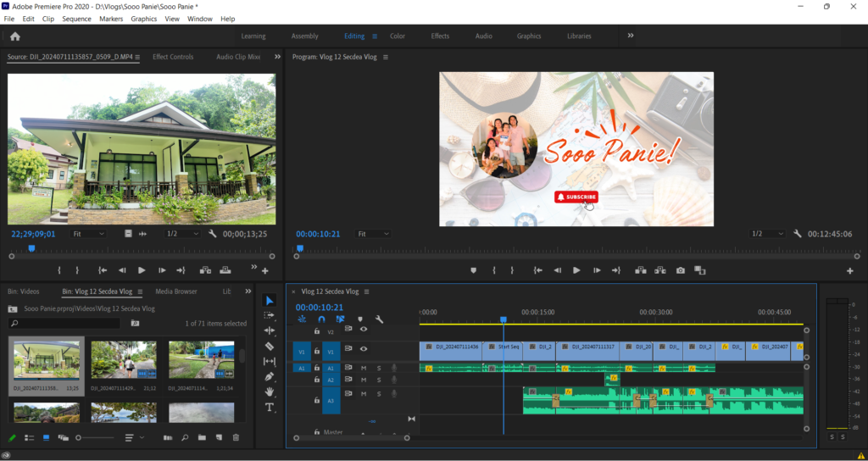
Task: Click Overwrite button in Source monitor
Action: pyautogui.click(x=225, y=270)
